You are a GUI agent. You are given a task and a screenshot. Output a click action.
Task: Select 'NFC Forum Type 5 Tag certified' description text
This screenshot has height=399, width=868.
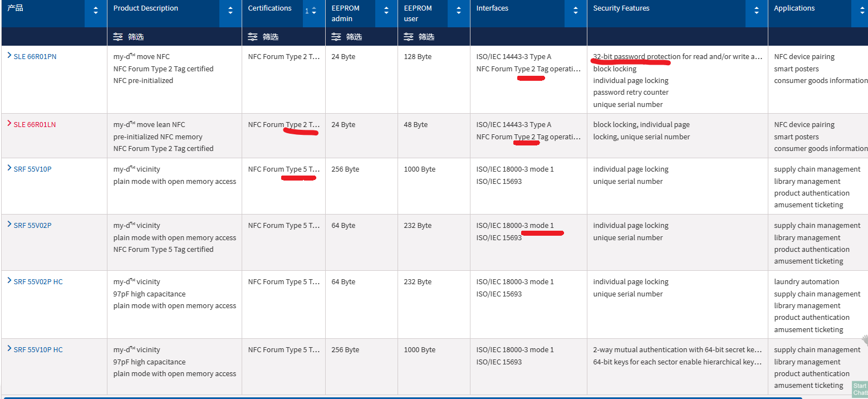pos(163,250)
